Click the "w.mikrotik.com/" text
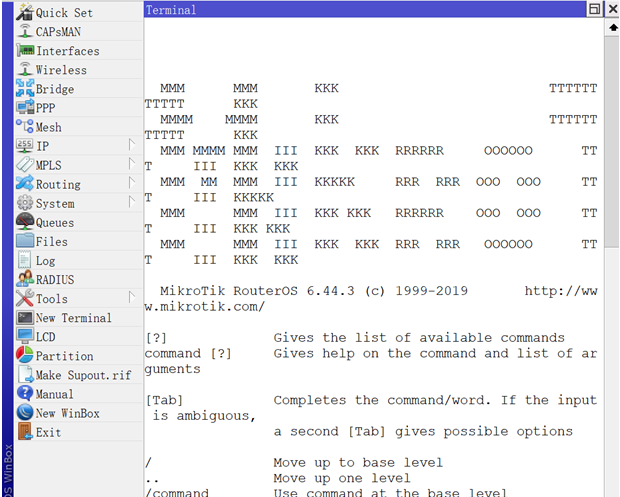This screenshot has width=620, height=497. (204, 306)
